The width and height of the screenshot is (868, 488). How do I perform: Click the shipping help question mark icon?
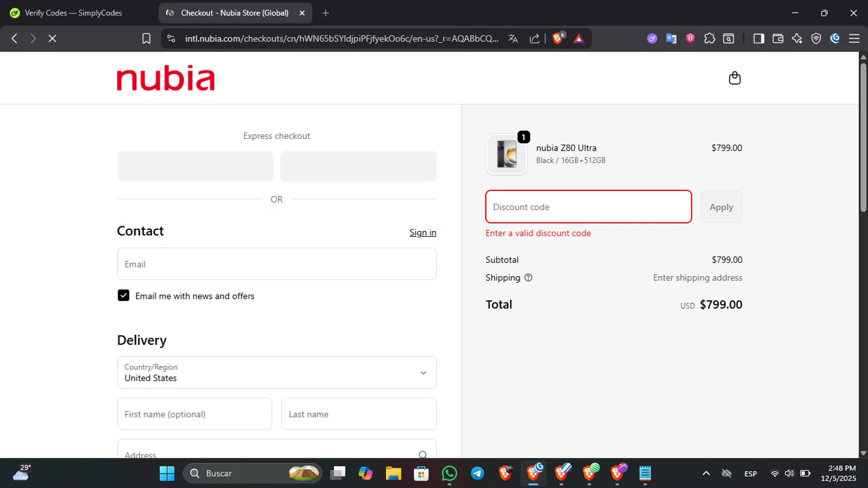point(528,278)
